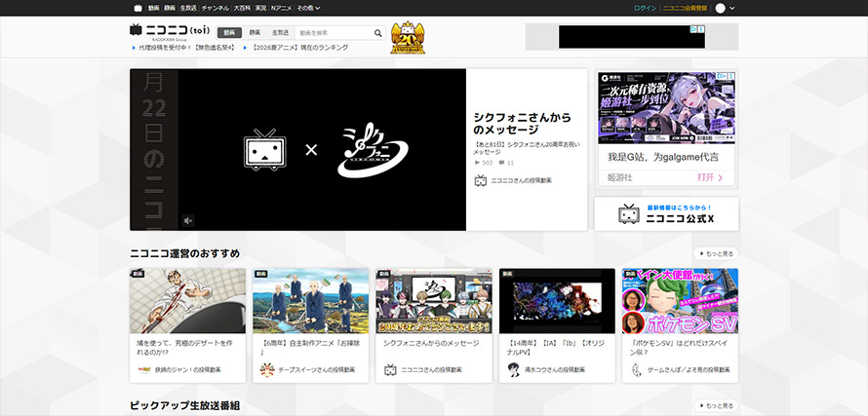868x416 pixels.
Task: Click 清水コウさん uploader avatar icon
Action: click(x=514, y=369)
